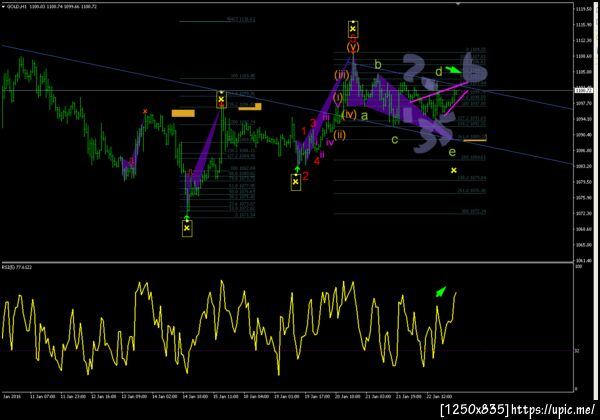Screen dimensions: 600x420
Task: Click the current price tag 1100.72
Action: click(x=584, y=90)
